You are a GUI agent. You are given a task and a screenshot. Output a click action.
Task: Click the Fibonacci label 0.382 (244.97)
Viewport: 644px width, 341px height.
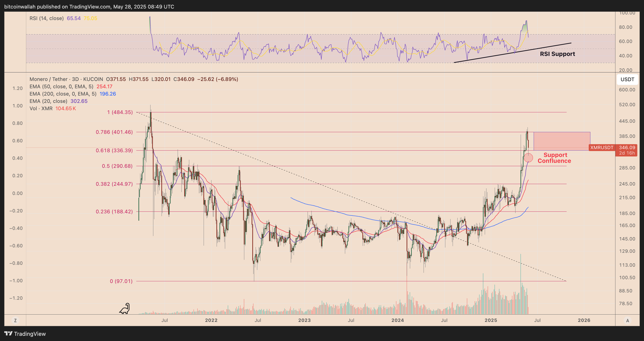(114, 184)
